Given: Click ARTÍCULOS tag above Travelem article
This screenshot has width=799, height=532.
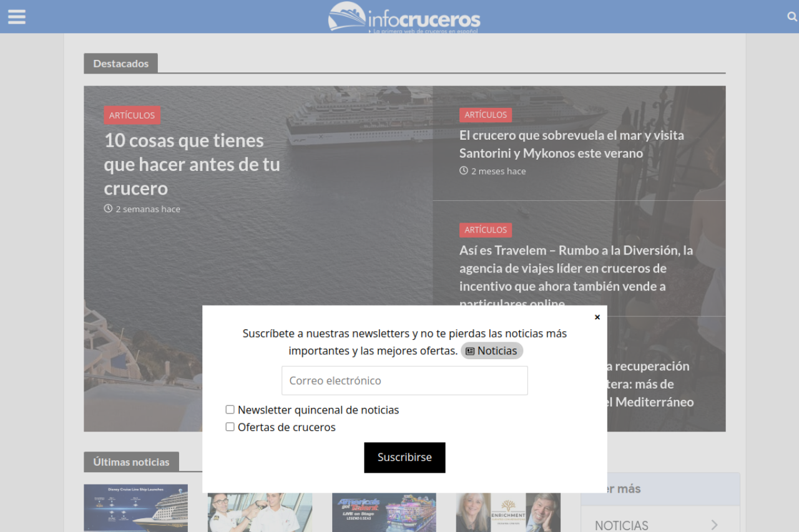Looking at the screenshot, I should pos(486,230).
